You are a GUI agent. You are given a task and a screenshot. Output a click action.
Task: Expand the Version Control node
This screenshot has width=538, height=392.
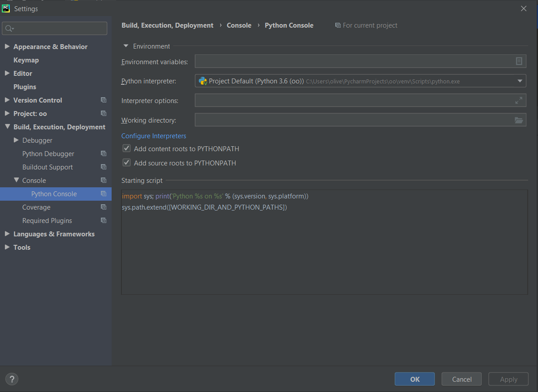[x=7, y=100]
